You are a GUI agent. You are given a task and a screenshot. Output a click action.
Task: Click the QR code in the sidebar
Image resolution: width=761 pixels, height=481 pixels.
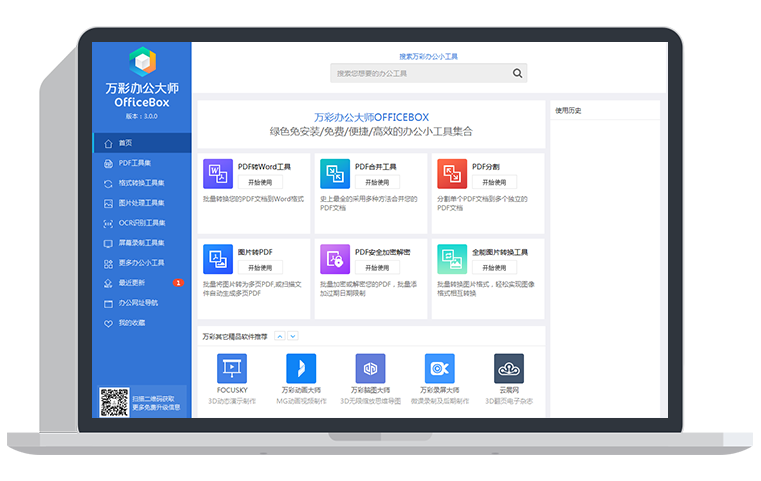[114, 402]
